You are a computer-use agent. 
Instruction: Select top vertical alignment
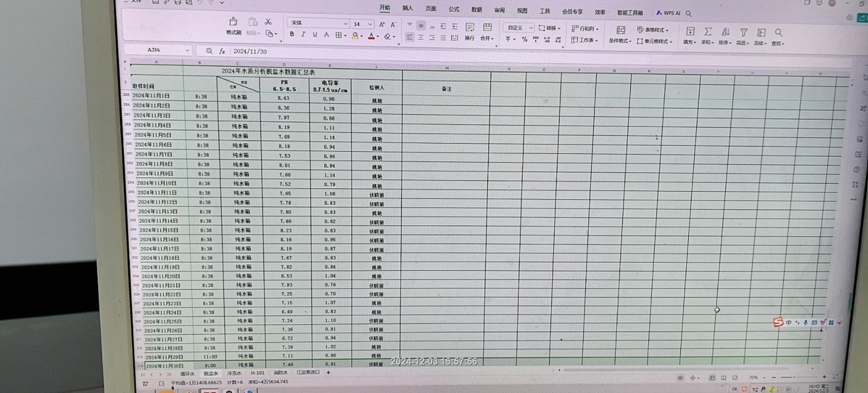click(x=410, y=24)
